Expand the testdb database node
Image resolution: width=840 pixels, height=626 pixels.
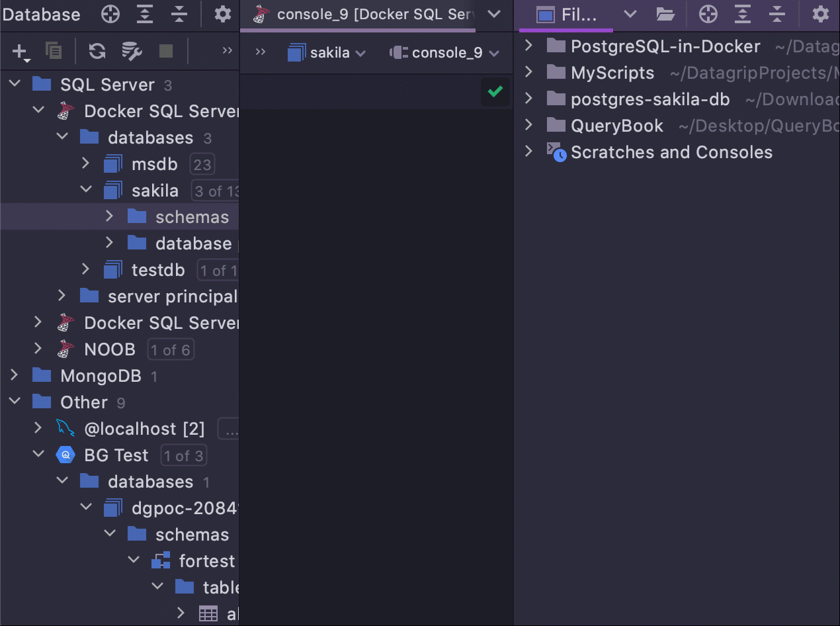[86, 269]
